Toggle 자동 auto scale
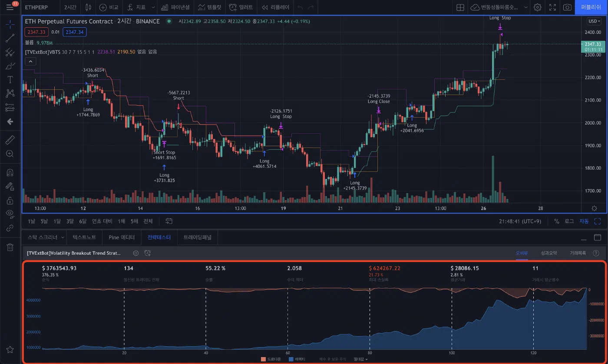Screen dimensions: 608x364 pos(584,221)
